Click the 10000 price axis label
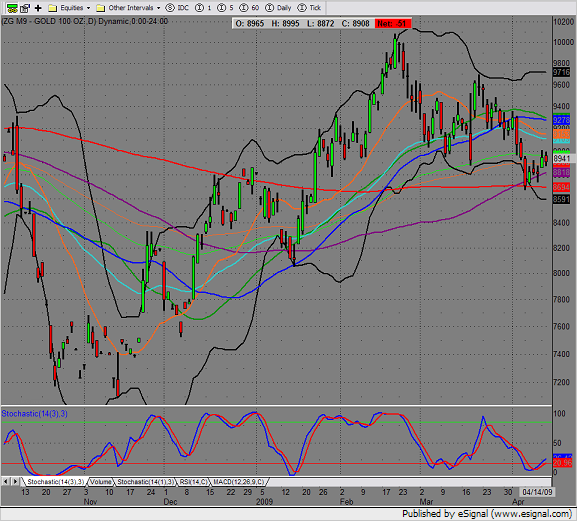This screenshot has width=577, height=521. (x=563, y=42)
